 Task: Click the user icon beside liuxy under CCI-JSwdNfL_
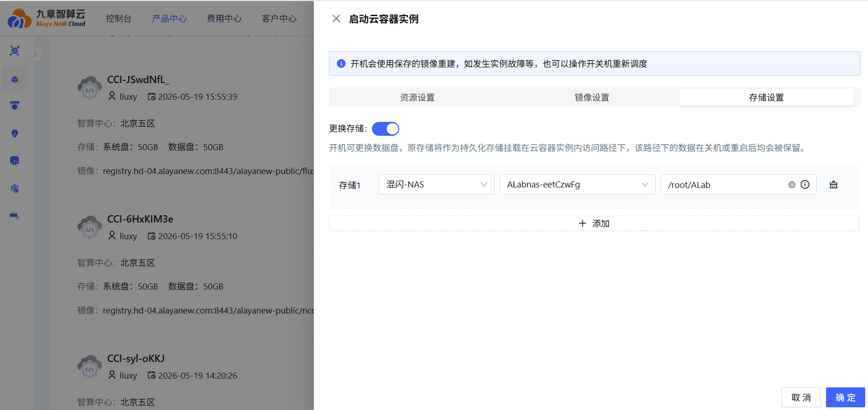[x=112, y=96]
